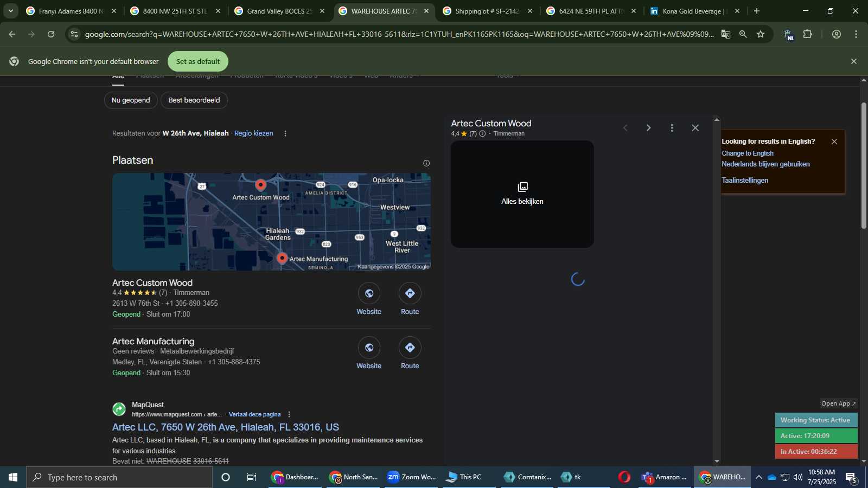Click Vertaal deze pagina link
This screenshot has height=488, width=868.
pyautogui.click(x=254, y=414)
